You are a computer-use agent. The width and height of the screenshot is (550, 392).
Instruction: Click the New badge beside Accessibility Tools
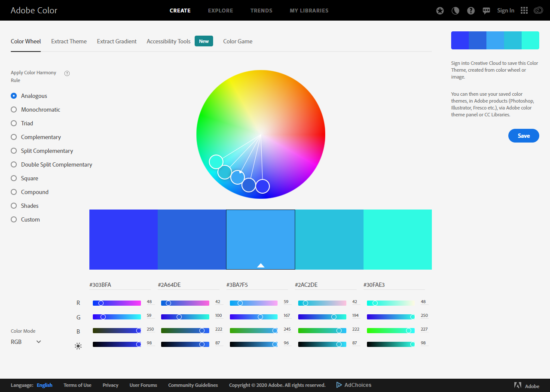point(204,41)
